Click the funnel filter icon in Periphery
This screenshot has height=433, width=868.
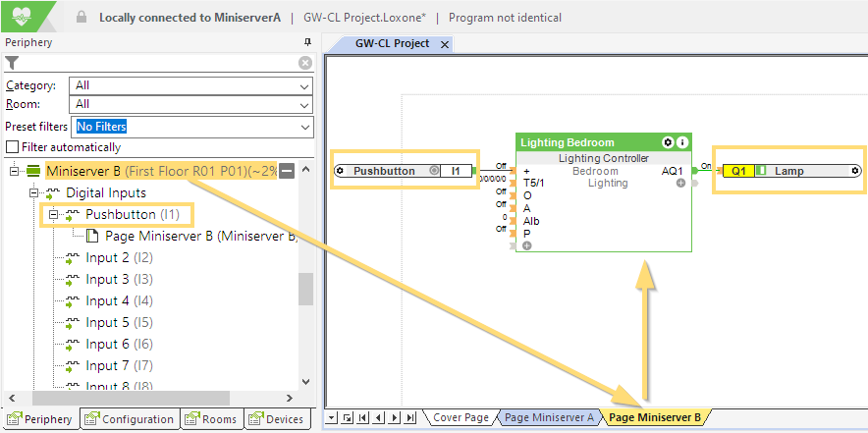tap(13, 63)
